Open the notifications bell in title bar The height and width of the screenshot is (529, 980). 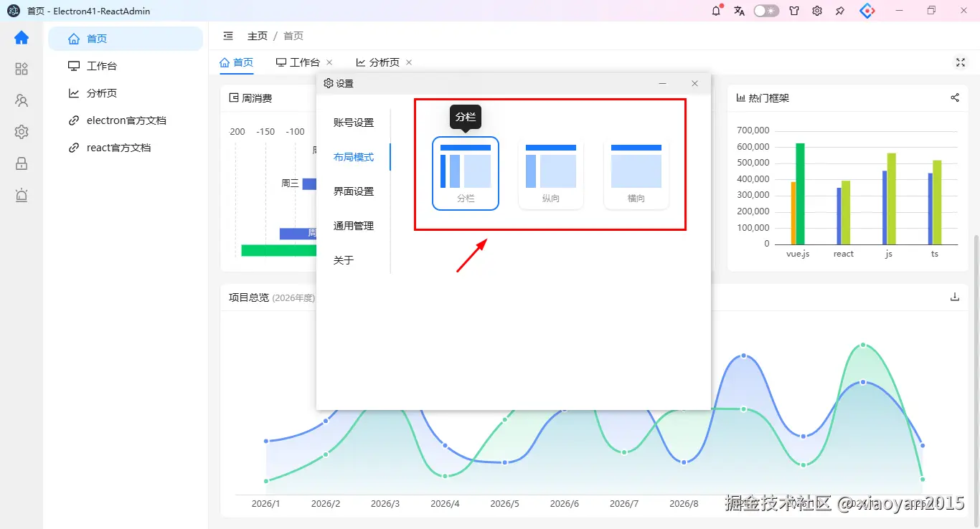(x=716, y=11)
